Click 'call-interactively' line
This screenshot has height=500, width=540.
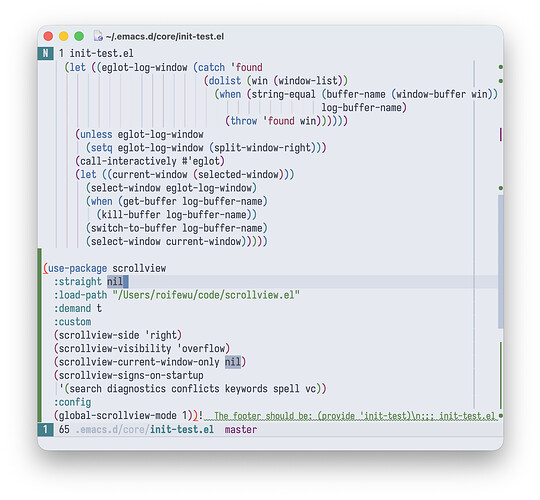150,162
